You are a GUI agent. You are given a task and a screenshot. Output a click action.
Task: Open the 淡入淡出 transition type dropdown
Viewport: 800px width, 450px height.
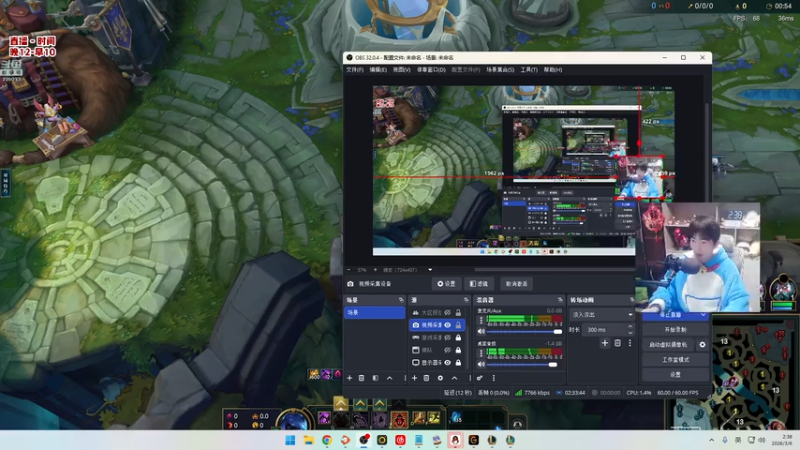pos(602,315)
